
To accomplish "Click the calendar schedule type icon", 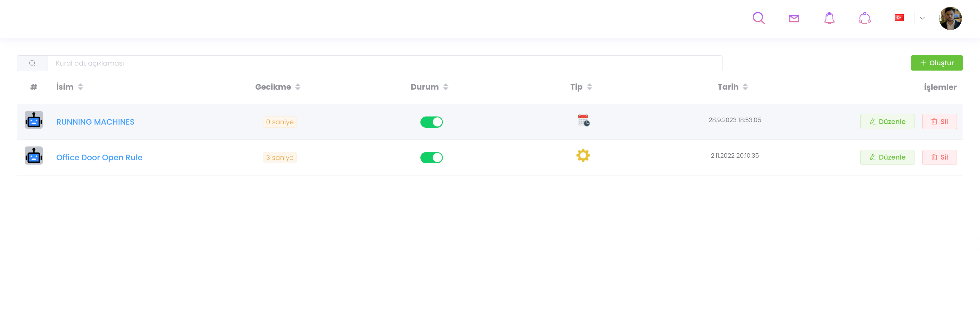I will [x=583, y=120].
